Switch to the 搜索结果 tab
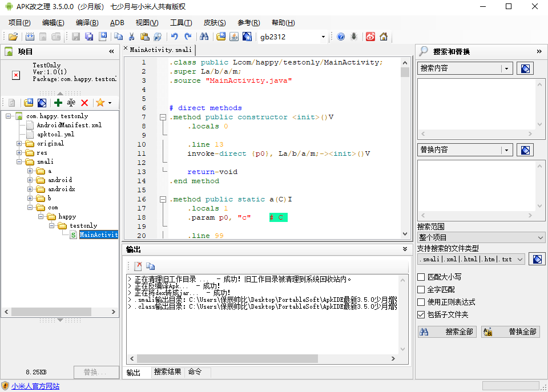548x392 pixels. tap(168, 372)
